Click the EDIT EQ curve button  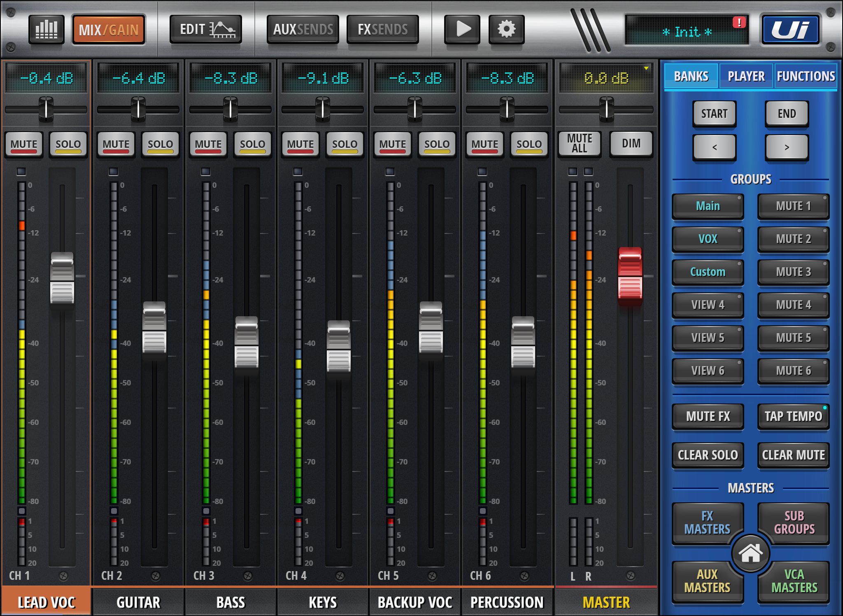pos(205,30)
